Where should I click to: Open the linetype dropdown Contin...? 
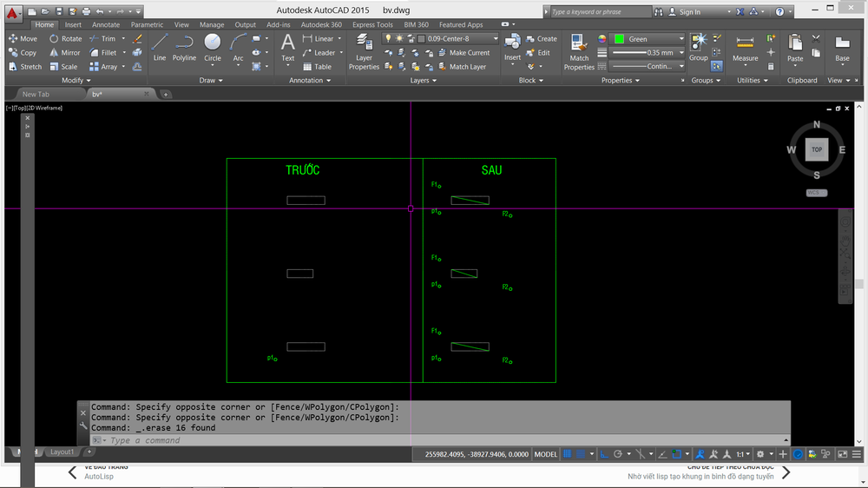click(648, 67)
